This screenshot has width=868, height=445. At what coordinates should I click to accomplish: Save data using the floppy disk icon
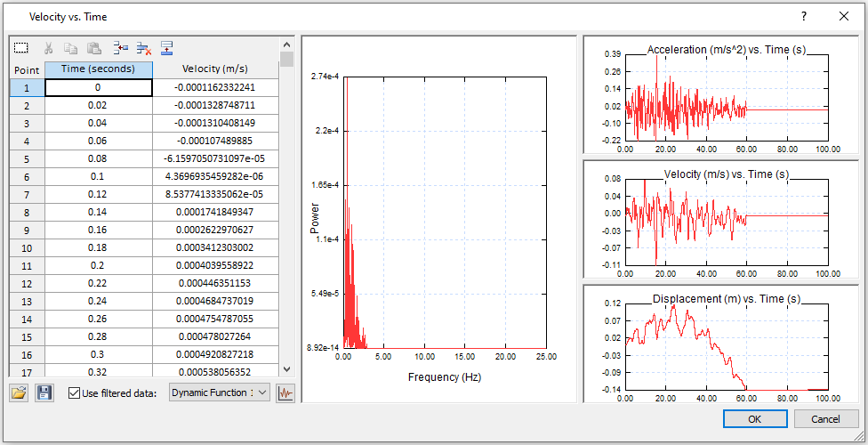coord(44,392)
